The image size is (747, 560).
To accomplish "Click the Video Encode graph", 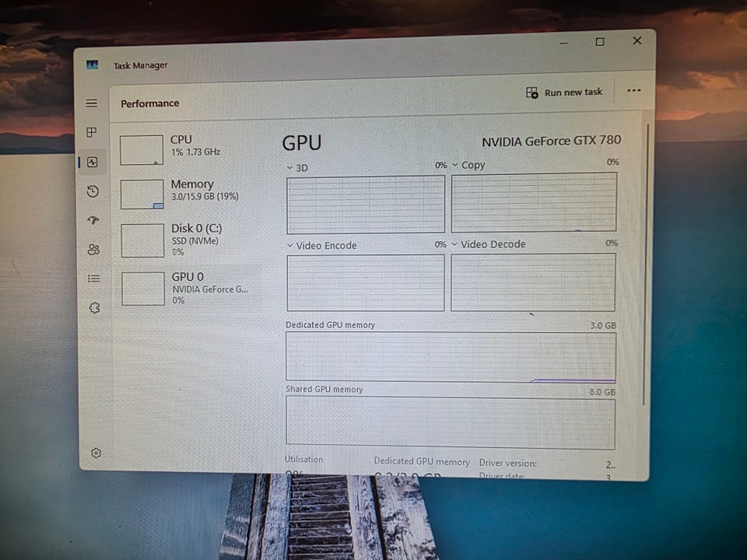I will pos(366,283).
